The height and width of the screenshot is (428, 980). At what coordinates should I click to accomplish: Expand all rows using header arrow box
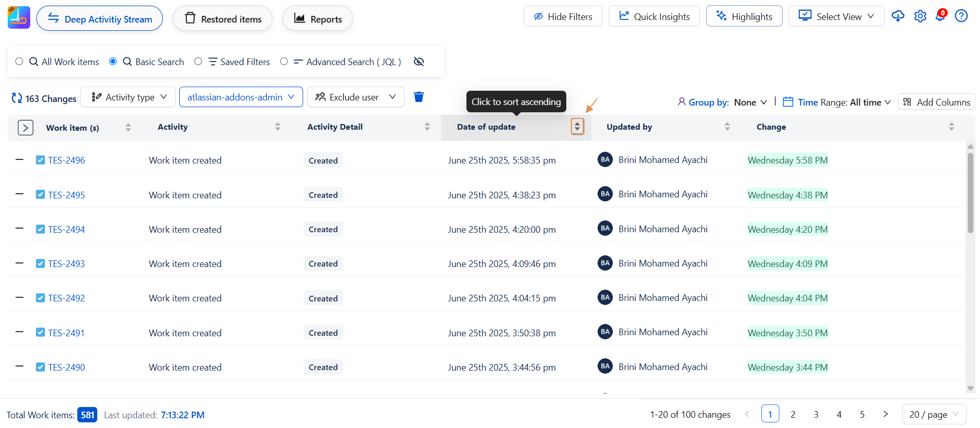26,128
